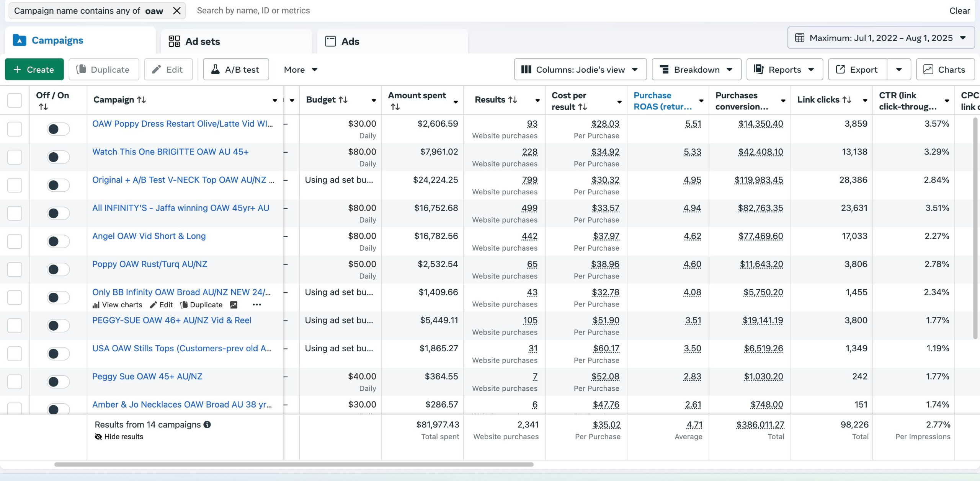Image resolution: width=980 pixels, height=481 pixels.
Task: Click the search by name field
Action: click(253, 11)
